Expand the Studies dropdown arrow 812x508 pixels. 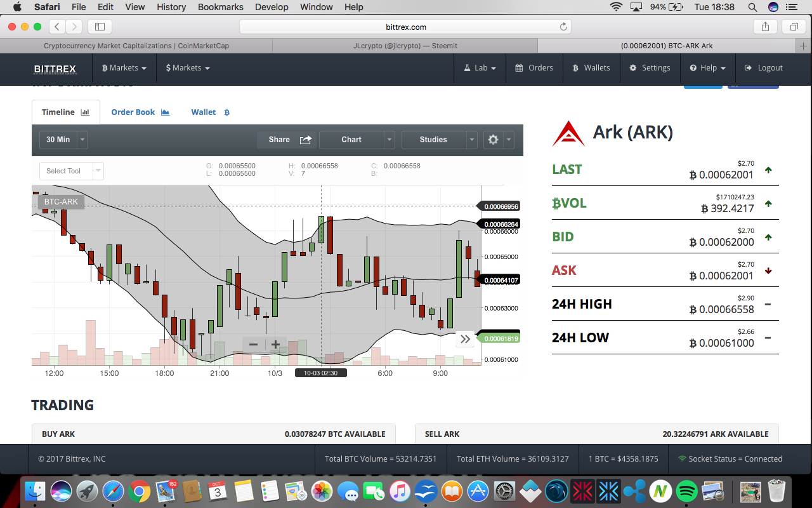tap(471, 140)
